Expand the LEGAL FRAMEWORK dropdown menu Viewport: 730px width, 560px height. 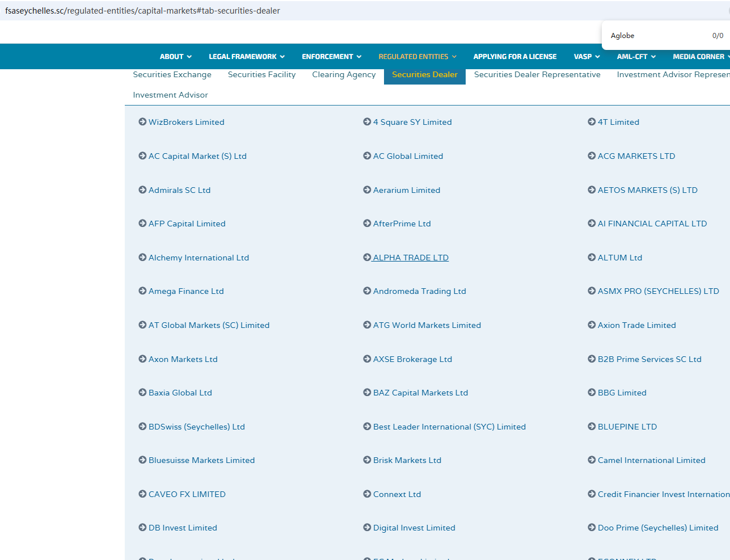[x=247, y=57]
